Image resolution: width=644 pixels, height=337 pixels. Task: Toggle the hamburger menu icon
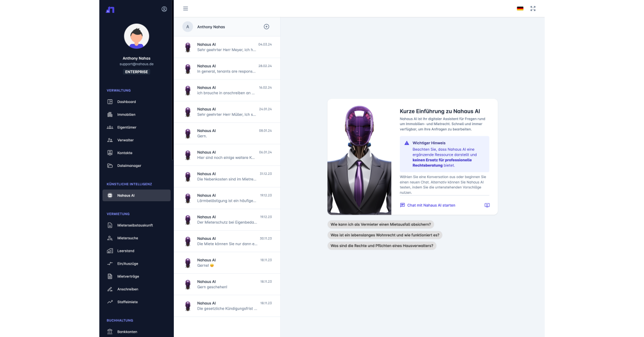pyautogui.click(x=186, y=9)
